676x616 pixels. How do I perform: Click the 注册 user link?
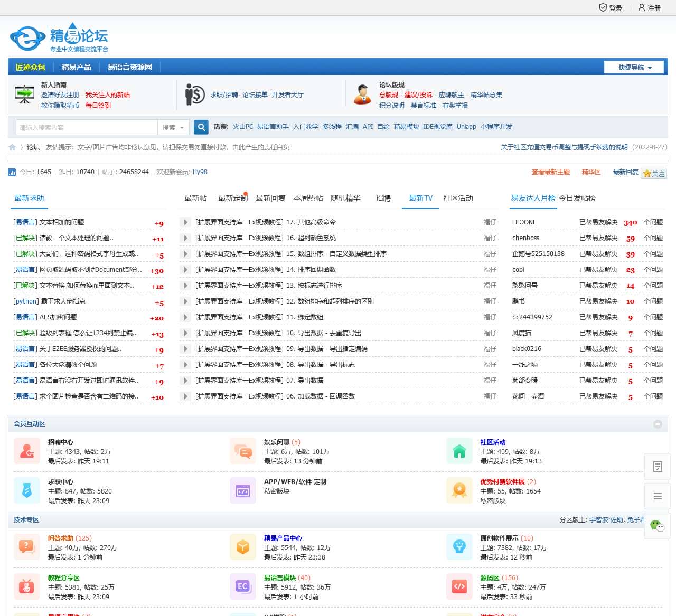(649, 8)
